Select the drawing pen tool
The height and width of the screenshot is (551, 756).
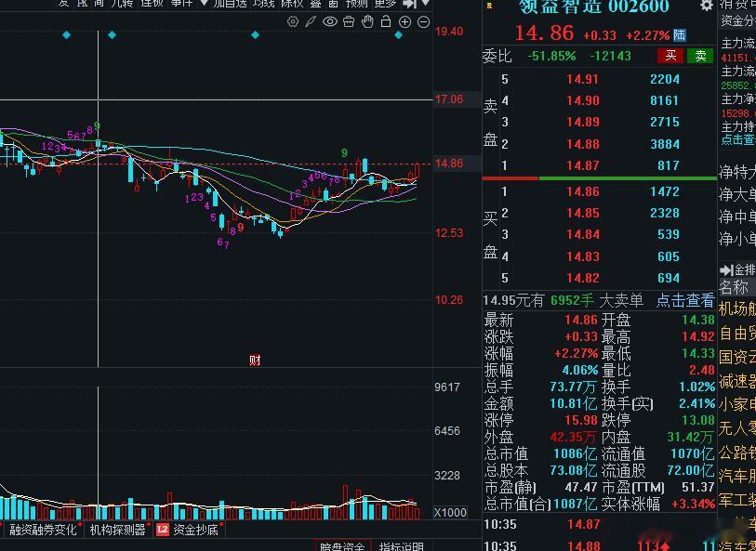311,21
